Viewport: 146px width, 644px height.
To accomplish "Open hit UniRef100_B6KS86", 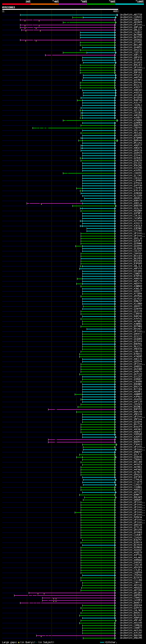I will (131, 636).
